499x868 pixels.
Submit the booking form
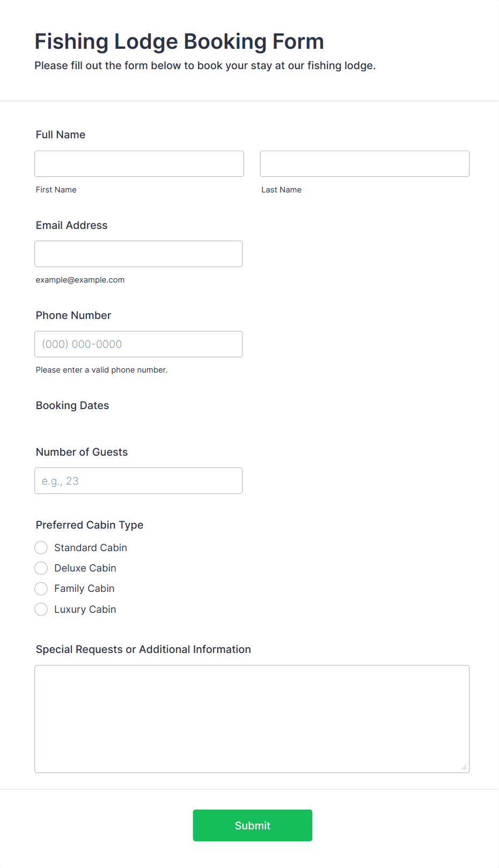click(253, 825)
